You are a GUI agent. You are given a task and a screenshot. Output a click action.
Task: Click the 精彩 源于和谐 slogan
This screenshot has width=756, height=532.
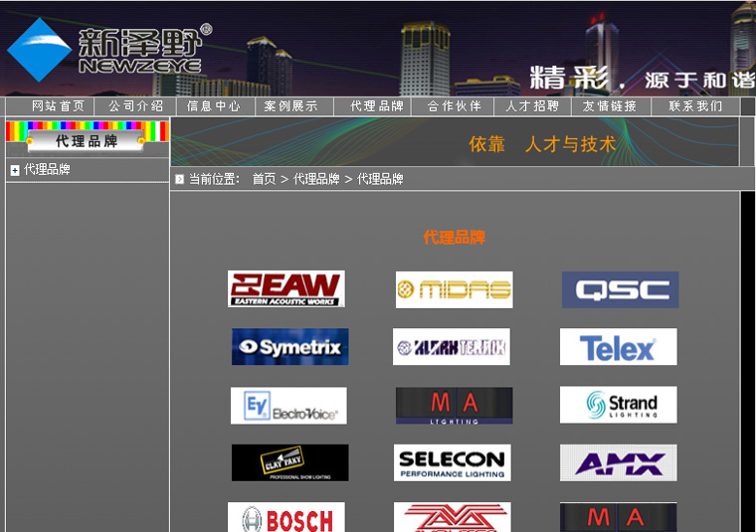pos(643,79)
